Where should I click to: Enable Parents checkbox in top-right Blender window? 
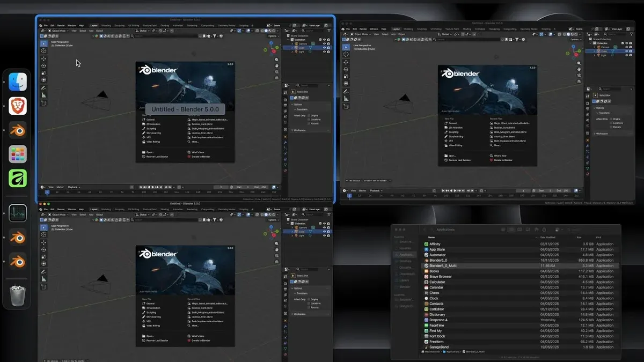(611, 127)
